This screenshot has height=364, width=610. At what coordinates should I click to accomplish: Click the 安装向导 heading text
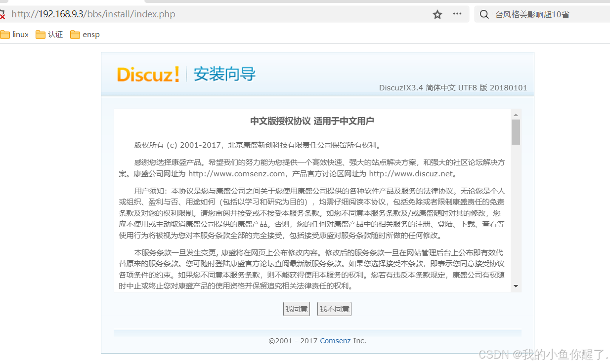pyautogui.click(x=224, y=74)
